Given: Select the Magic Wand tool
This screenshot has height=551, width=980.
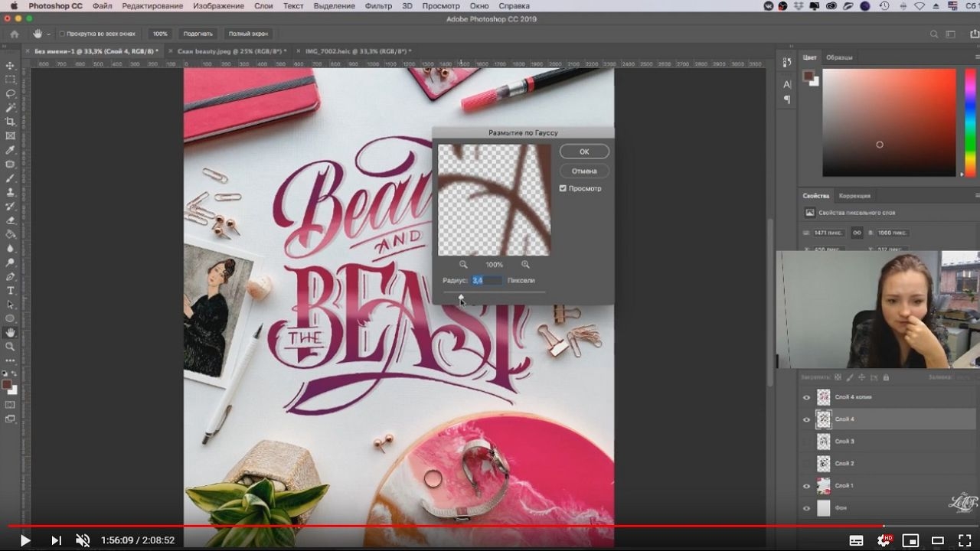Looking at the screenshot, I should tap(10, 107).
